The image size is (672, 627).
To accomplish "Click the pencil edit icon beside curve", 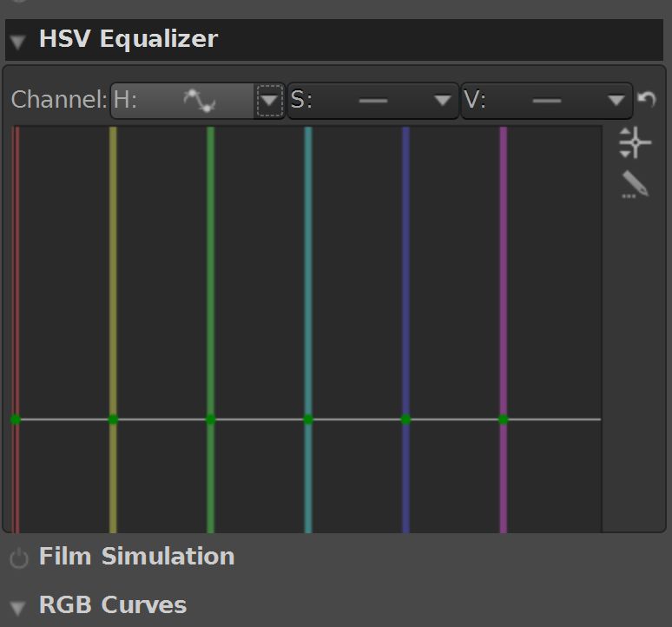I will [635, 184].
